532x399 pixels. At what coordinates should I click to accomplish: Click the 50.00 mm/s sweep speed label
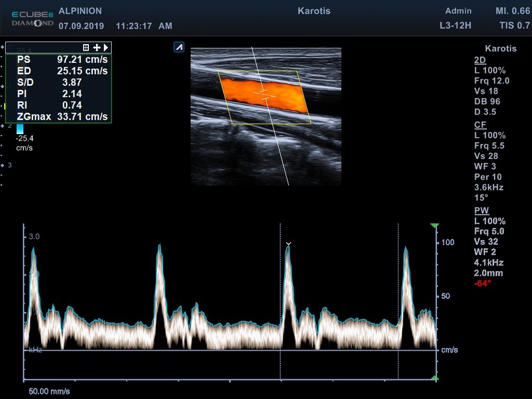[49, 391]
